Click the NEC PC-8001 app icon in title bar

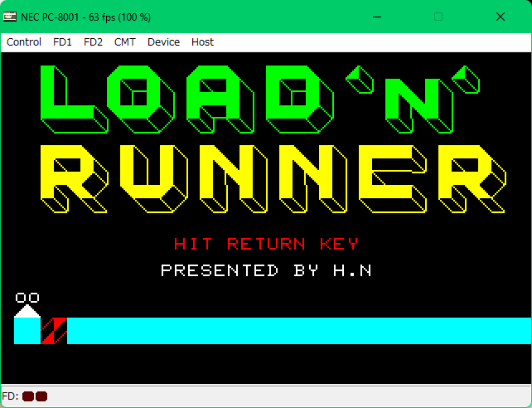(10, 17)
